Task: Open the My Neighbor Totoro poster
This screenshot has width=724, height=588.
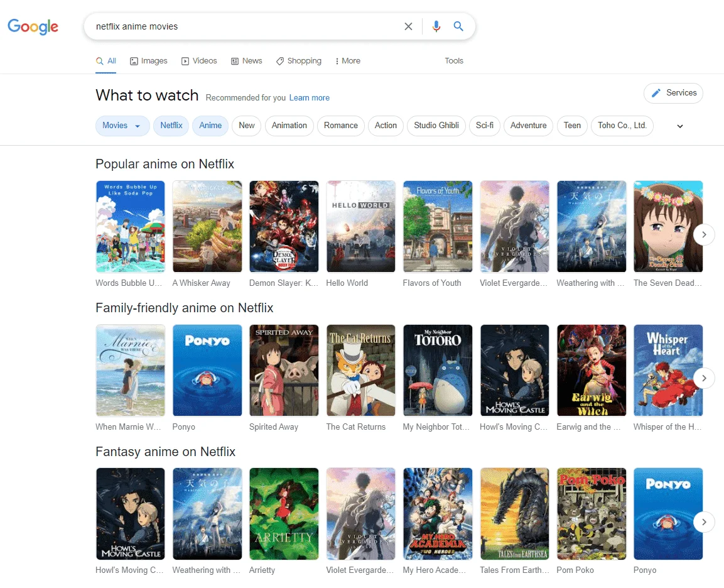Action: pyautogui.click(x=438, y=371)
